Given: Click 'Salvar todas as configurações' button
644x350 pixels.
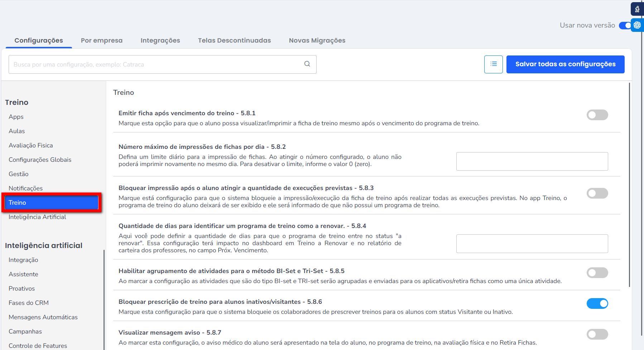Looking at the screenshot, I should pyautogui.click(x=565, y=64).
